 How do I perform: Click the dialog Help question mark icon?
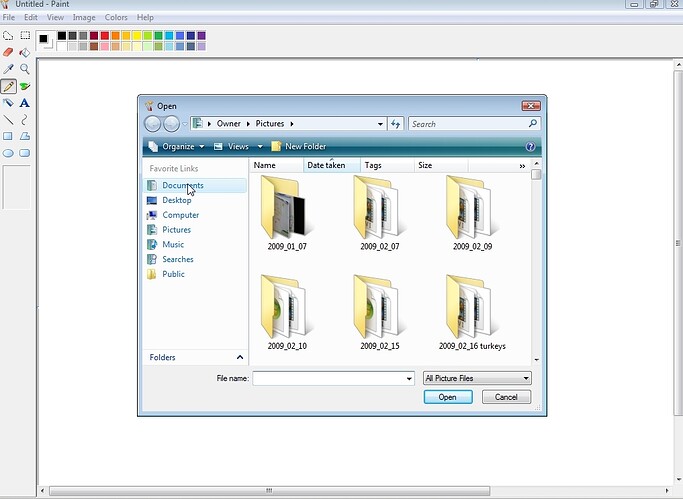(530, 147)
